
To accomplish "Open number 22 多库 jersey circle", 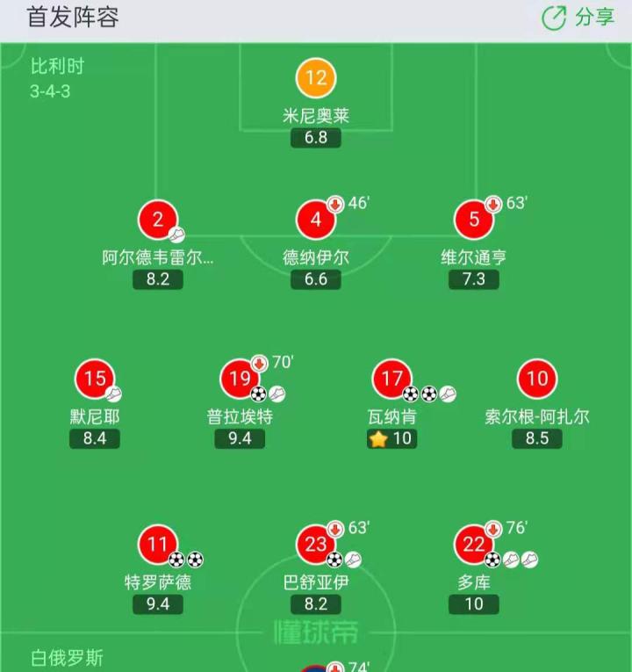I will [x=474, y=545].
